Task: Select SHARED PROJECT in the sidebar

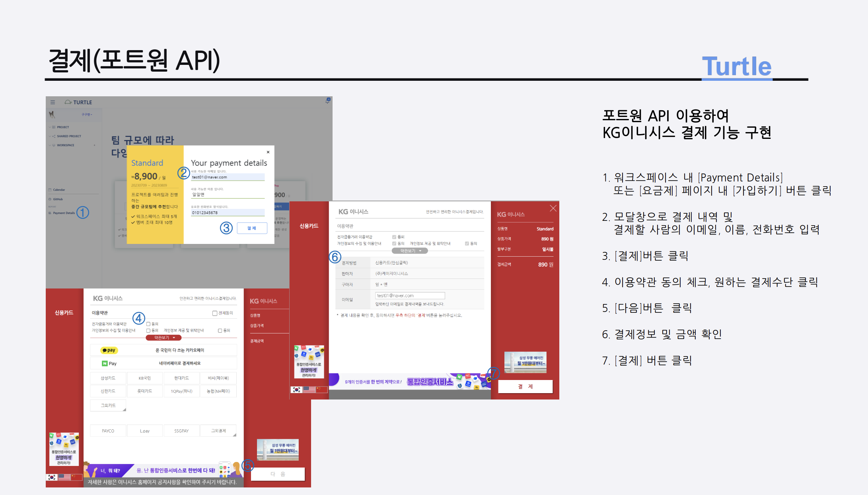Action: click(69, 136)
